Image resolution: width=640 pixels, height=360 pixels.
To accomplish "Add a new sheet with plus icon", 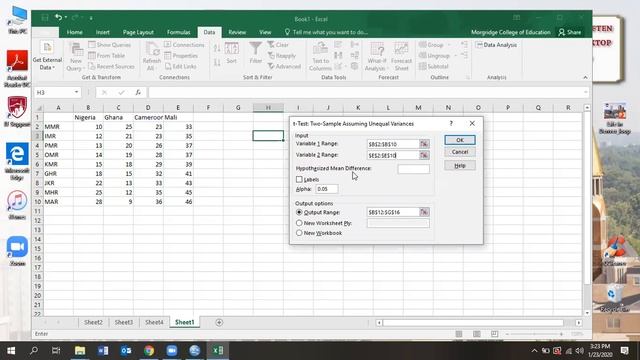I will point(219,322).
